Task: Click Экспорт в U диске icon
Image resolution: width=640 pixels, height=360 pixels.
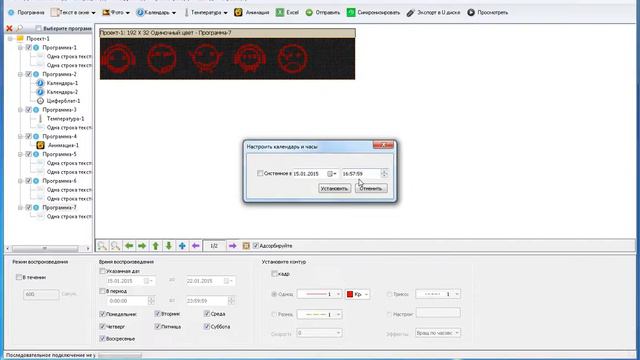Action: (x=411, y=13)
